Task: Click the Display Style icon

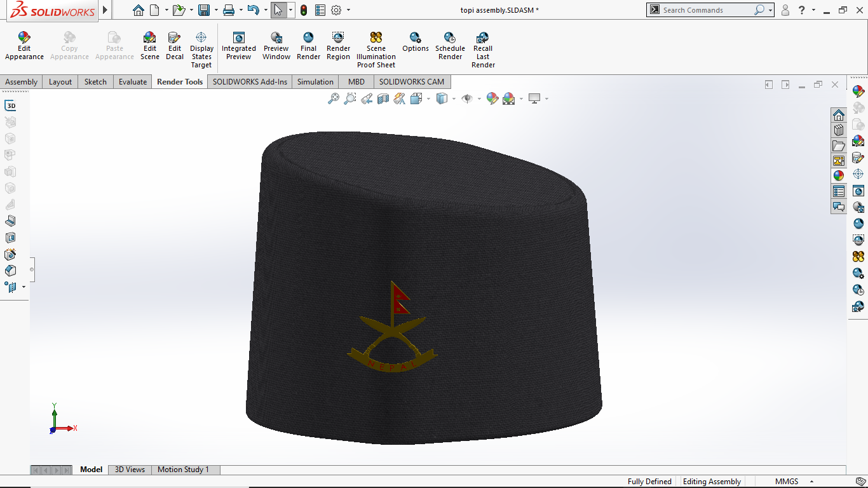Action: click(442, 98)
